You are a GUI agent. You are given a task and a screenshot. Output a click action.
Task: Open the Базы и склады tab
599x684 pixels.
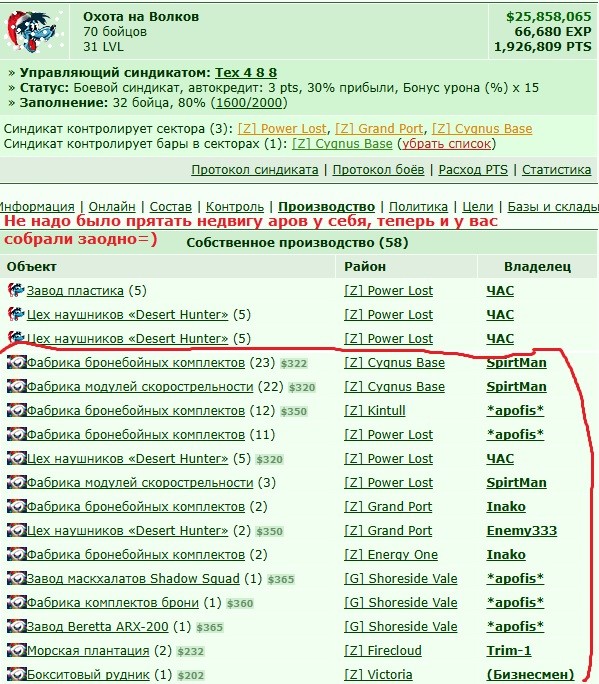(553, 206)
